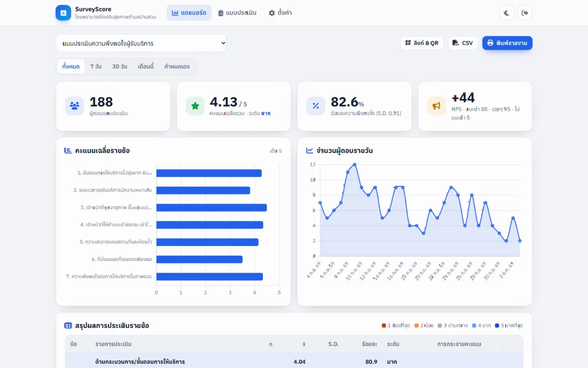Screen dimensions: 588x368
Task: Click the bar chart icon beside คะแนนเฉลี่ยรายข้อ
Action: [x=68, y=150]
